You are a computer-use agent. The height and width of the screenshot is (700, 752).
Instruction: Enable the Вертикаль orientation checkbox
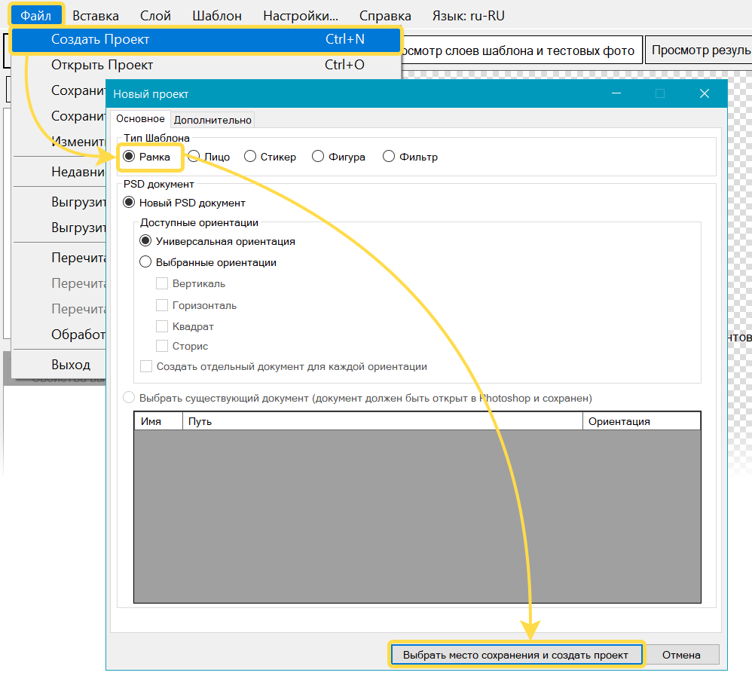click(162, 284)
